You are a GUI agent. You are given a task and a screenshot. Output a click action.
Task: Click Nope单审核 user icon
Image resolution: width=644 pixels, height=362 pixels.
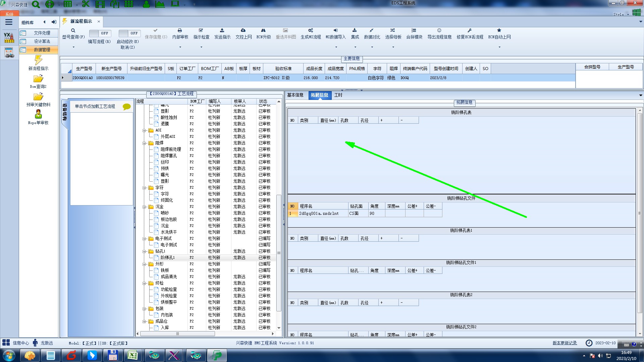tap(38, 114)
